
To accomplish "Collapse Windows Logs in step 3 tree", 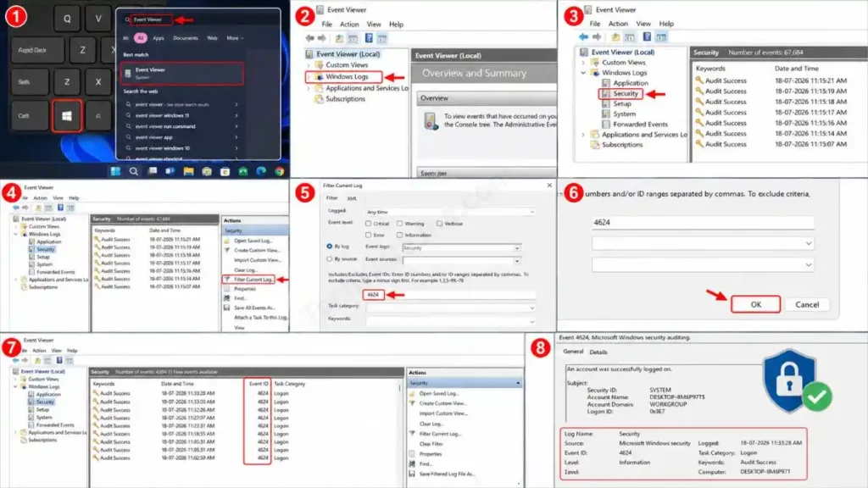I will click(583, 73).
